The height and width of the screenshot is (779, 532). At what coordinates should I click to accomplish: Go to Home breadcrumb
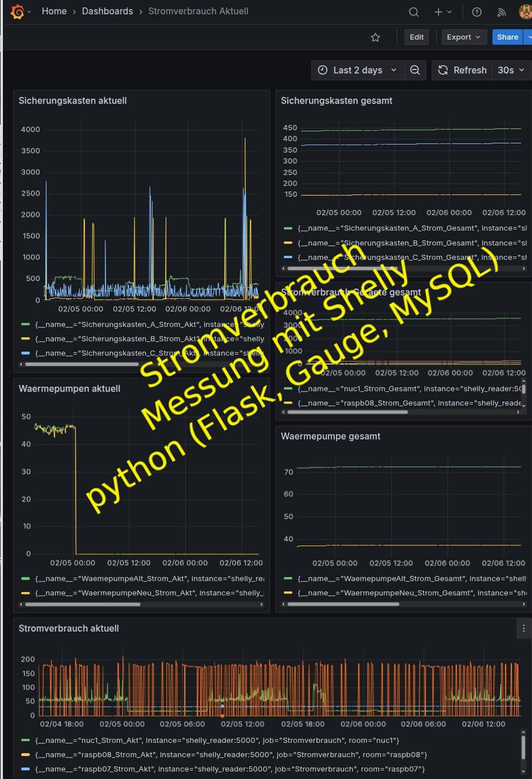(x=54, y=11)
